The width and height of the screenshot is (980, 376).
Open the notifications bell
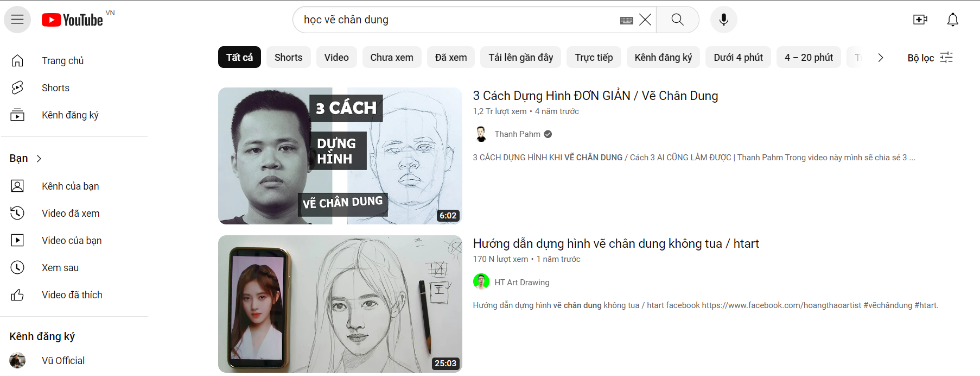click(953, 20)
